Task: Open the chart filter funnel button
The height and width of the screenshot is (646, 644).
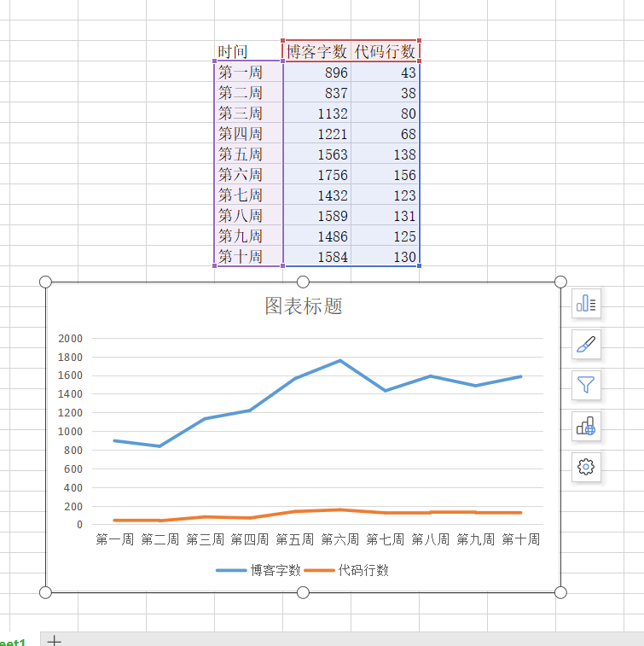Action: pyautogui.click(x=586, y=385)
